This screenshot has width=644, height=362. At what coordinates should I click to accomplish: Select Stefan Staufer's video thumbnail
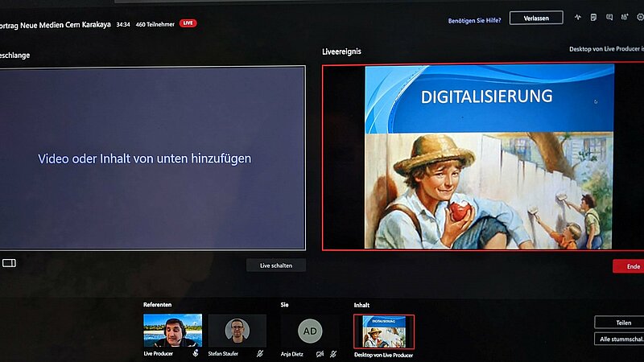[x=237, y=331]
